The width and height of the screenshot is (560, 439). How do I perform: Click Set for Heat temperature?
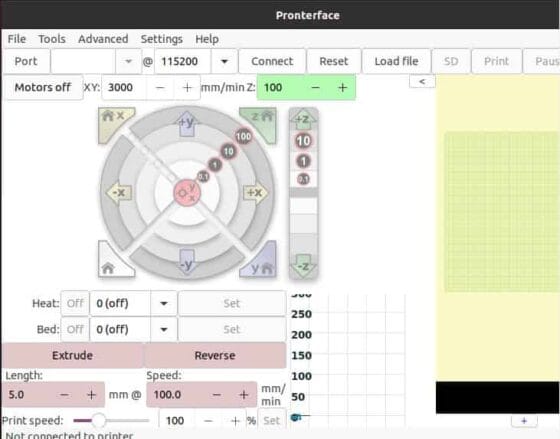(231, 304)
